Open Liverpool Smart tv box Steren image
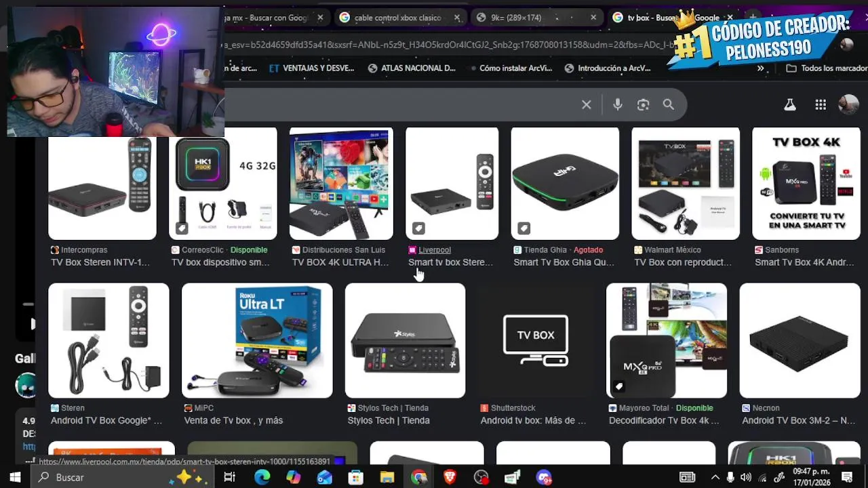 click(452, 184)
